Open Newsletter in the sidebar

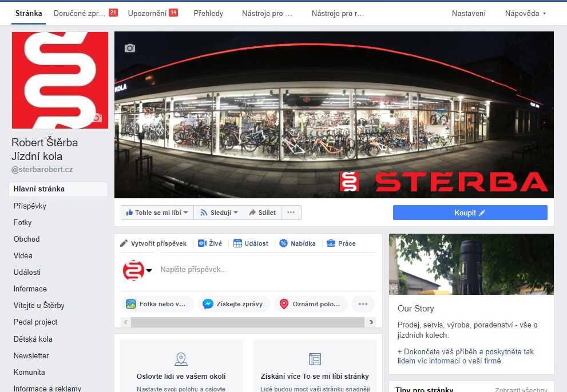click(31, 356)
